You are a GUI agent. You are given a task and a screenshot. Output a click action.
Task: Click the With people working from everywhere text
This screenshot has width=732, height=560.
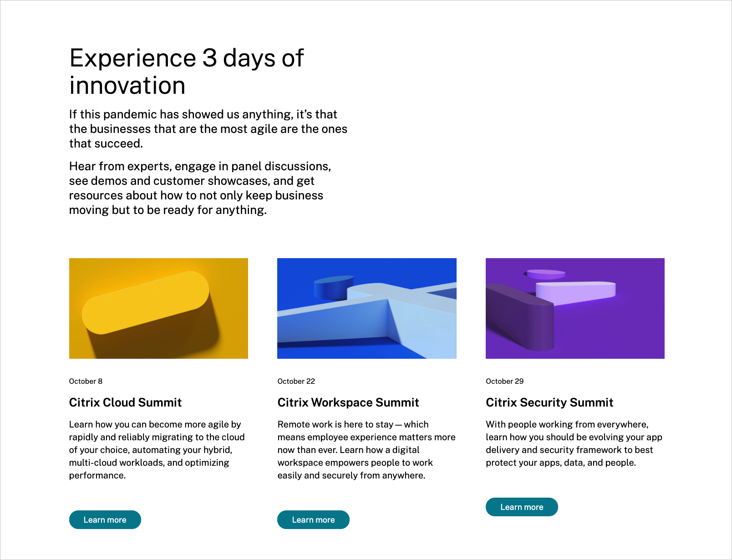[x=574, y=443]
